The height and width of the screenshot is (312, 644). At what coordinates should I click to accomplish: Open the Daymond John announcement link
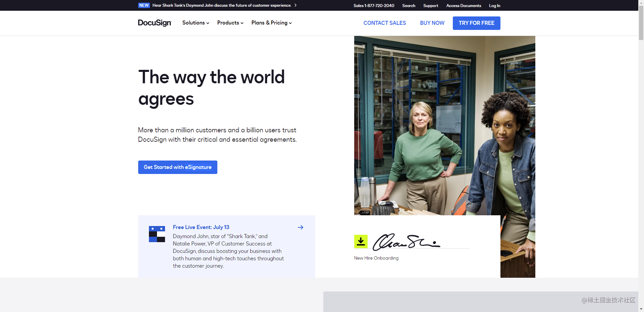222,5
